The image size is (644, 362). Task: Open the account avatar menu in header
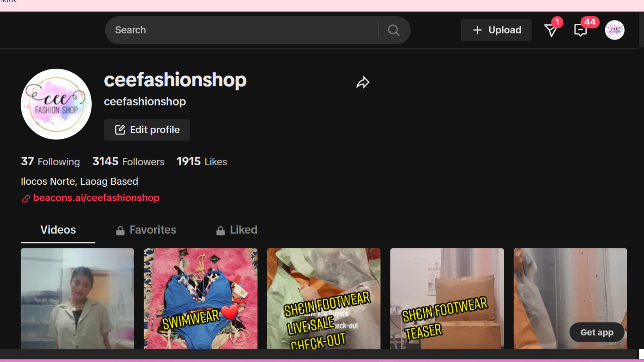click(x=614, y=30)
